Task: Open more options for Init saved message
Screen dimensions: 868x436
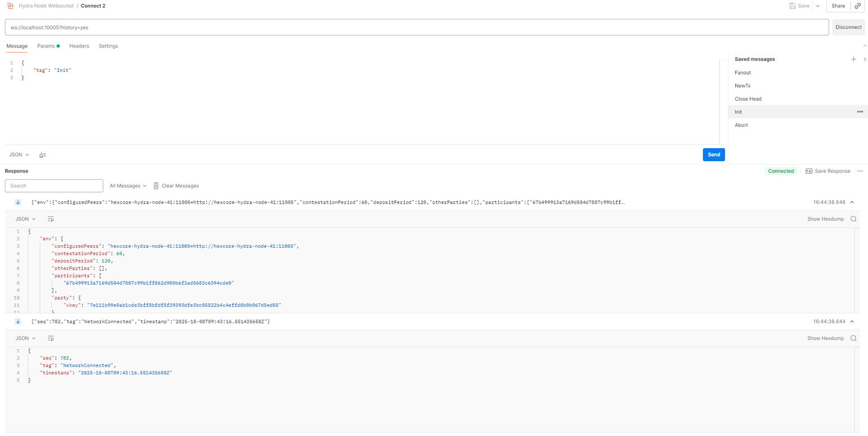Action: [x=860, y=112]
